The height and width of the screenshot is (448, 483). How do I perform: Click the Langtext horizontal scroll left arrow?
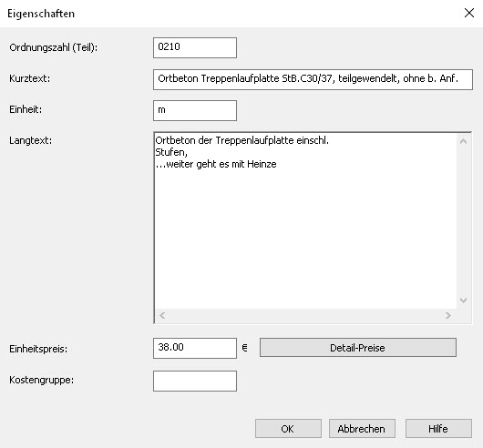tap(162, 315)
